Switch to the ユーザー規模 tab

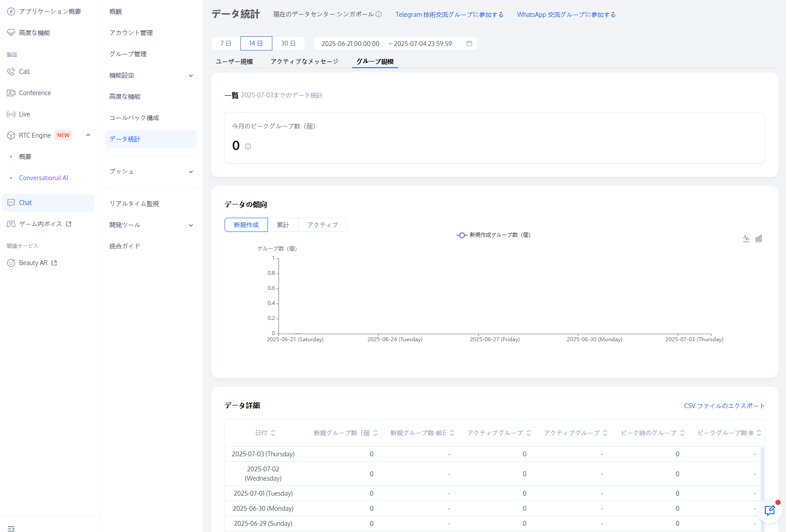pos(234,62)
